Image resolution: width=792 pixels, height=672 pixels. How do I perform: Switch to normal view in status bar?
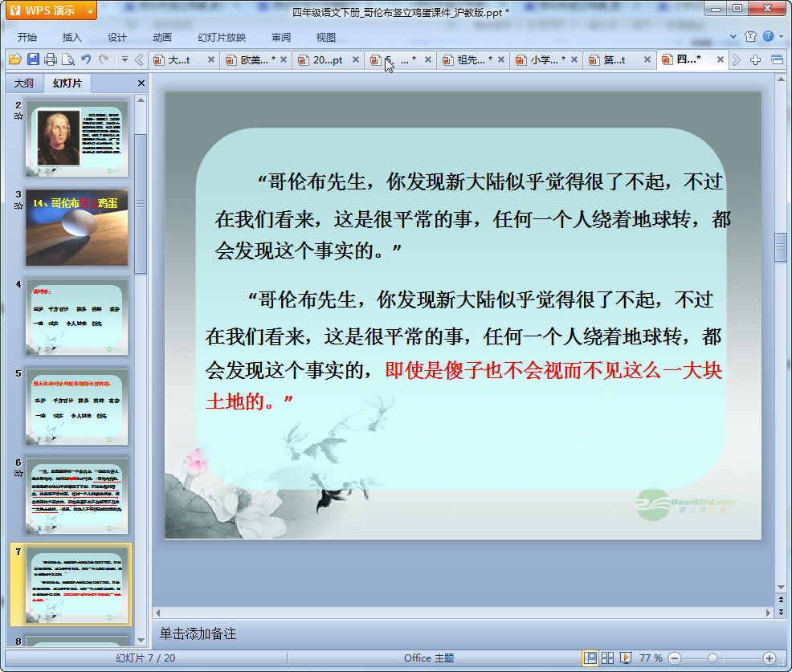click(x=590, y=658)
